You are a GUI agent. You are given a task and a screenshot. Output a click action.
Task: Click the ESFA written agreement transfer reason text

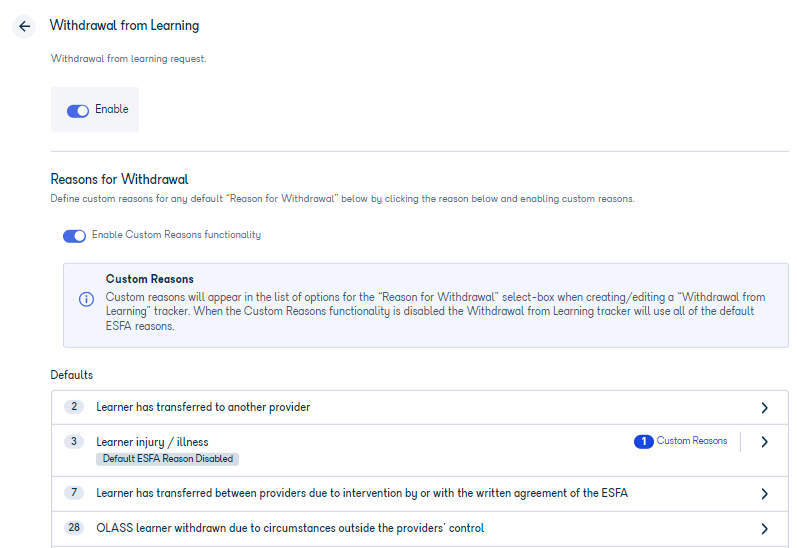(x=362, y=493)
